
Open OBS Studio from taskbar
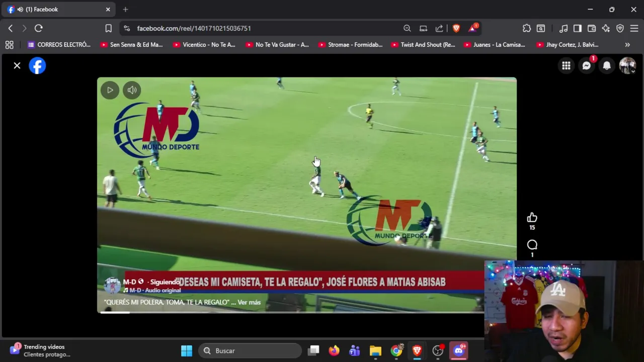click(438, 350)
